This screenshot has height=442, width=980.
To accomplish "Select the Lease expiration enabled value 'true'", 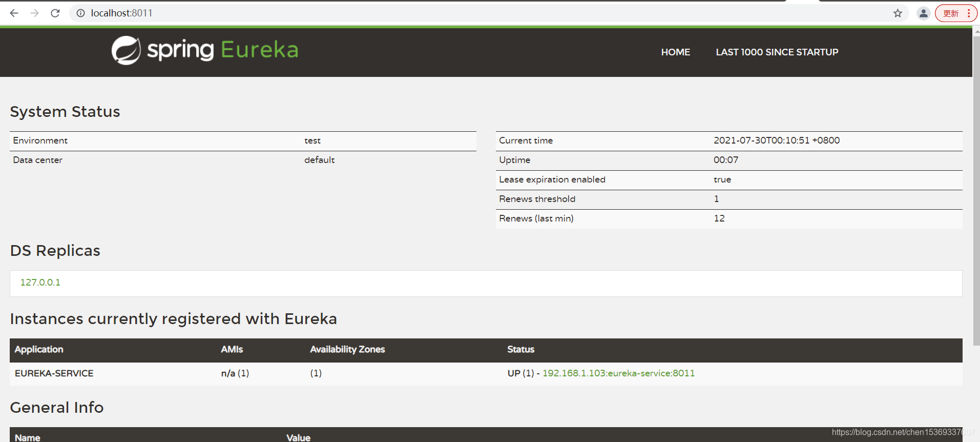I will pos(722,179).
